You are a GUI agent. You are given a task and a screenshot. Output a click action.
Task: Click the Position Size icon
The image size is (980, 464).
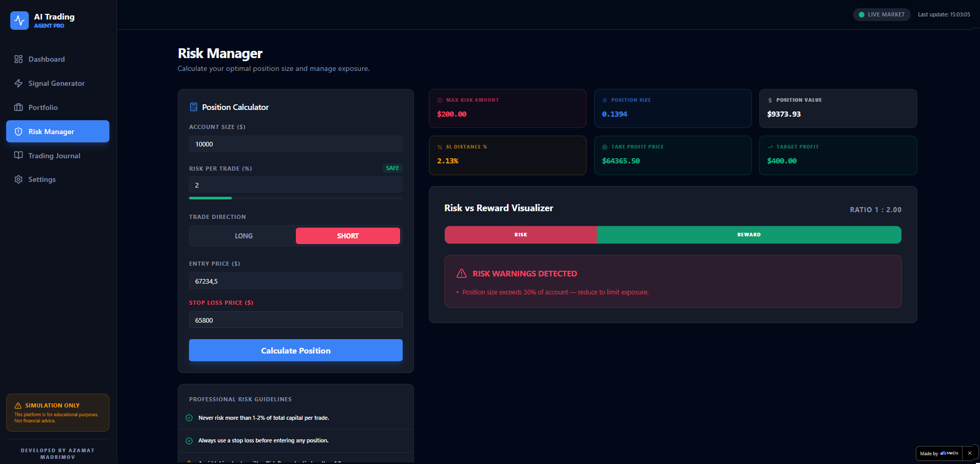point(605,100)
